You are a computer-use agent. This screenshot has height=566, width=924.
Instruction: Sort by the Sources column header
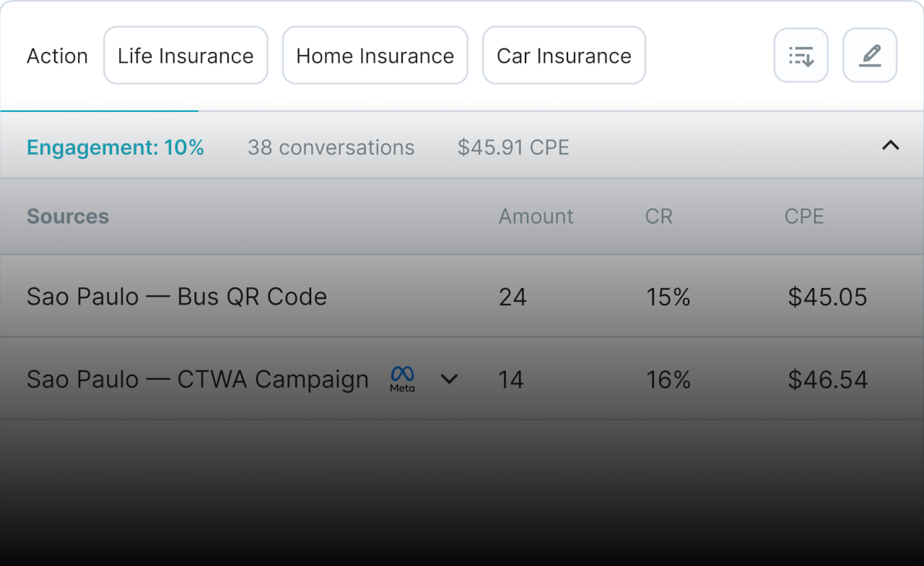point(68,217)
